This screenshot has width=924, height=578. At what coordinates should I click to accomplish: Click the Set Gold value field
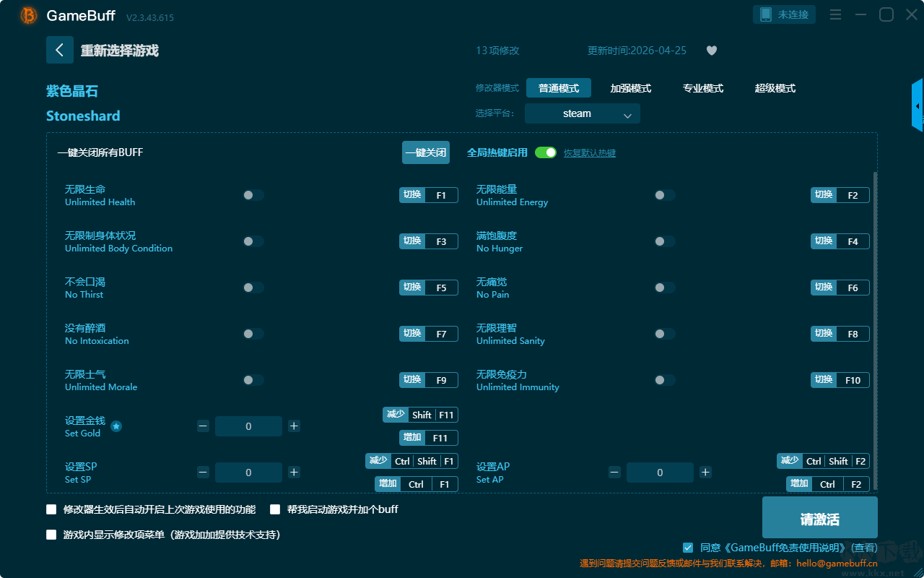[248, 426]
